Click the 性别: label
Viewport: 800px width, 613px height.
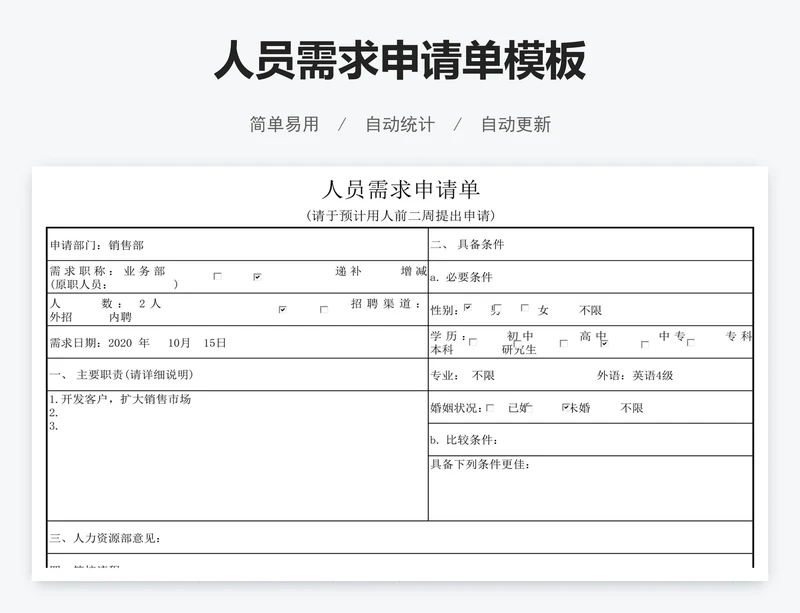[444, 310]
